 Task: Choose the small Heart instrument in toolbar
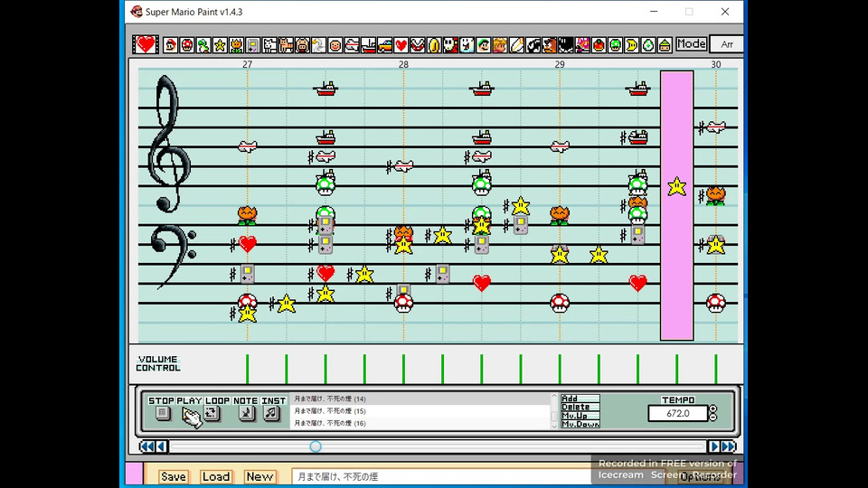click(401, 45)
